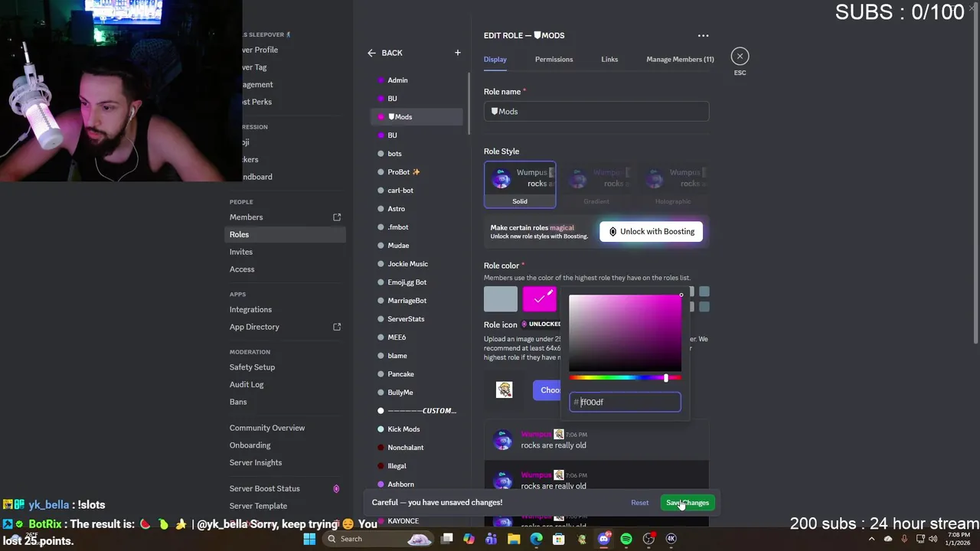
Task: Select the Mods role in list
Action: pyautogui.click(x=417, y=117)
